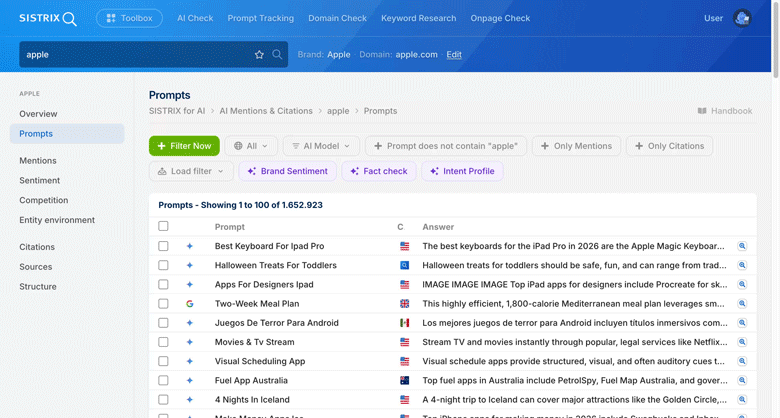Click the star favorite icon in search box
The height and width of the screenshot is (418, 780).
259,55
